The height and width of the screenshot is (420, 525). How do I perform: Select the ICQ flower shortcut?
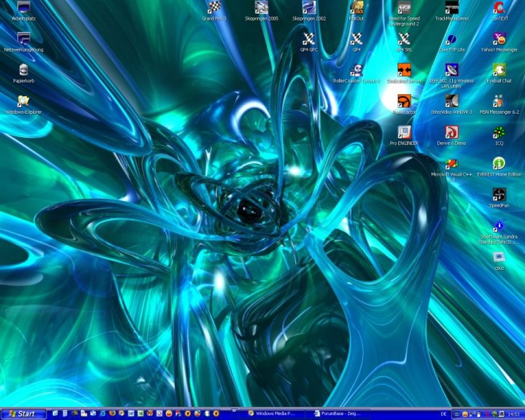point(499,136)
